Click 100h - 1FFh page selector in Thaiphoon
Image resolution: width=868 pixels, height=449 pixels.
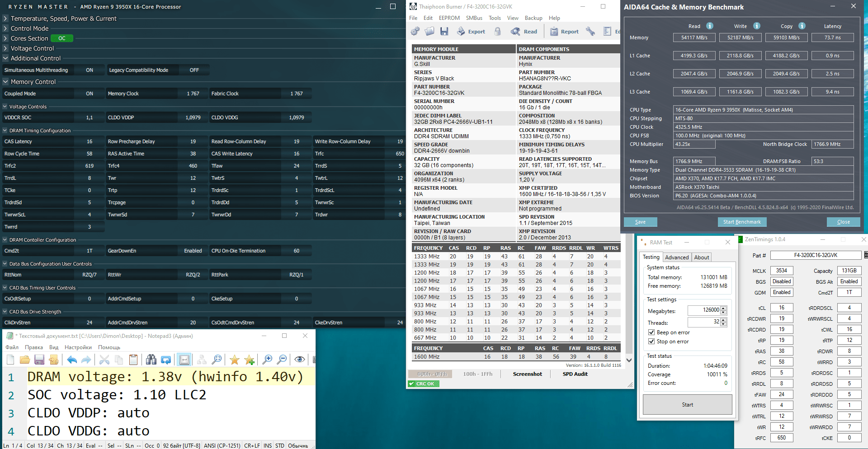coord(477,374)
